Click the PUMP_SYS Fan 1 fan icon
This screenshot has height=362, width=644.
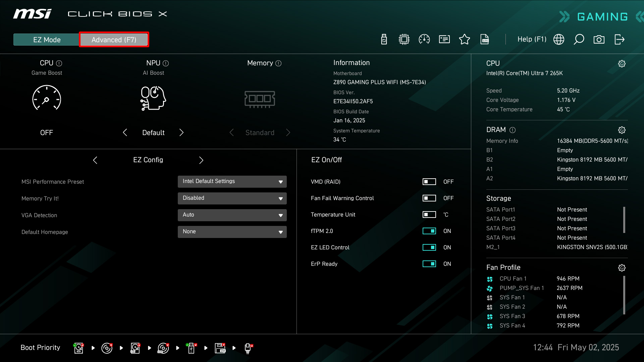click(x=490, y=288)
